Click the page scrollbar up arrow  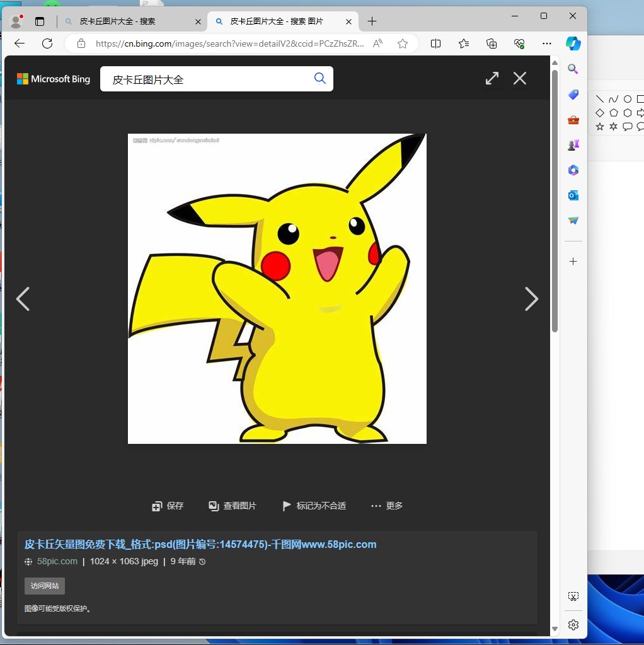[555, 63]
